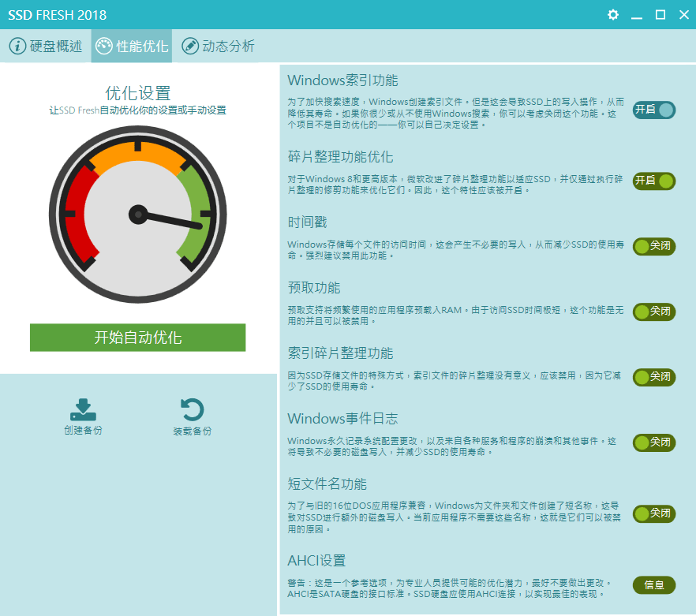The image size is (696, 616).
Task: Click the 装载备份 label
Action: [x=193, y=431]
